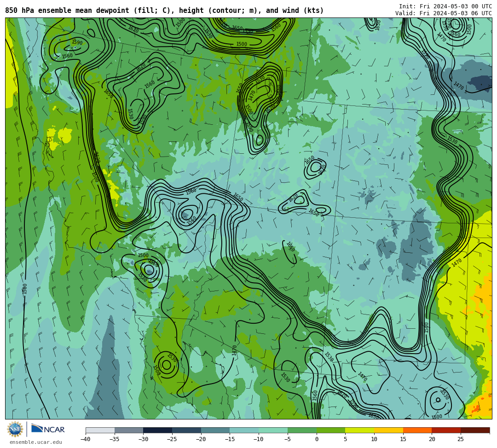Select the orange 15 to 20 colorbar swatch

coord(417,430)
